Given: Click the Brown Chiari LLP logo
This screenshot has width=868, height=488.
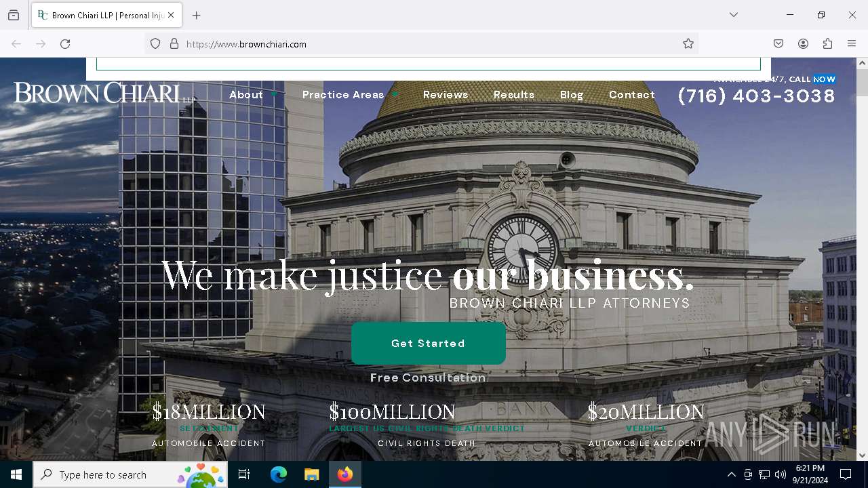Looking at the screenshot, I should coord(105,93).
